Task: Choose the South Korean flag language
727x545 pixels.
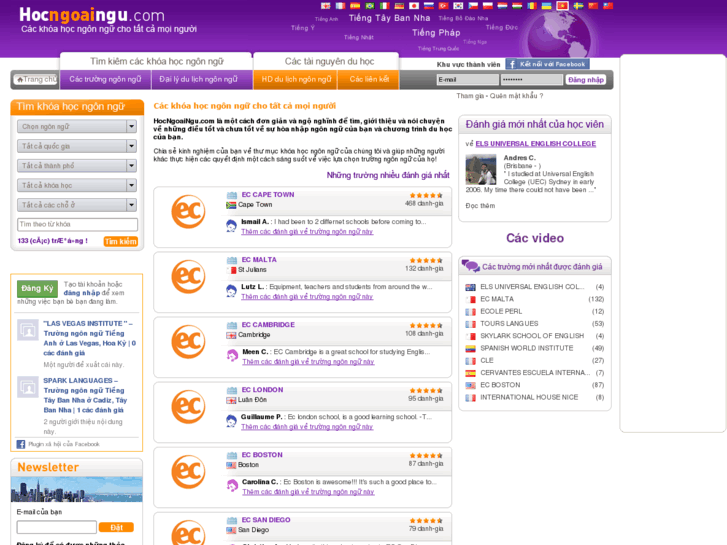Action: [459, 6]
